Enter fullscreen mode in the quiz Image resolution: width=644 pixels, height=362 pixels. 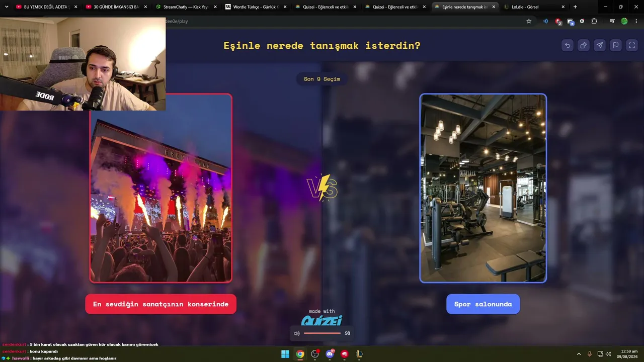click(632, 45)
